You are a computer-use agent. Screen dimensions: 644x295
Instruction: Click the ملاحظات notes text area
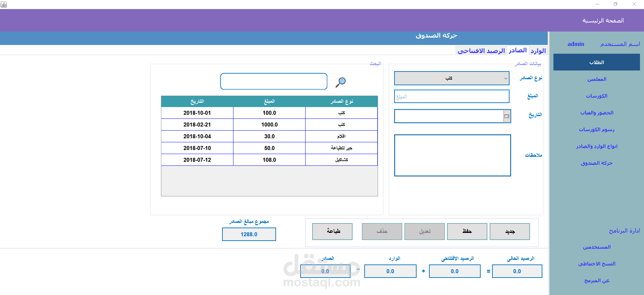pos(452,155)
